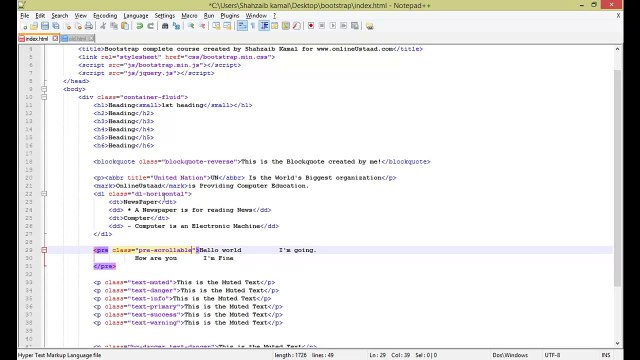Close all documents with Close All icon
This screenshot has width=640, height=360.
[78, 26]
